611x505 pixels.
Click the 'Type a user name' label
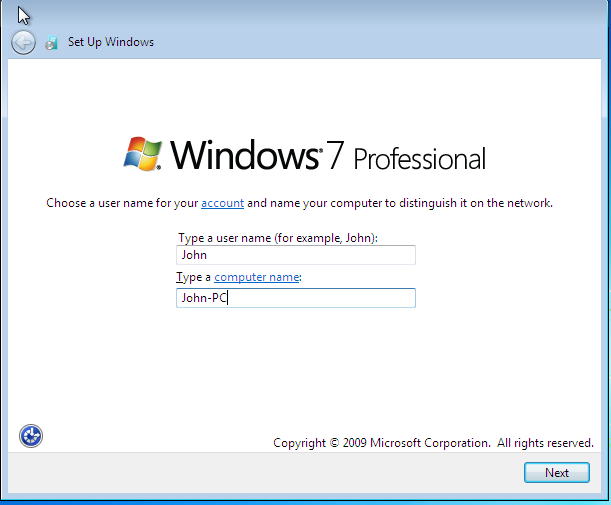click(x=278, y=238)
